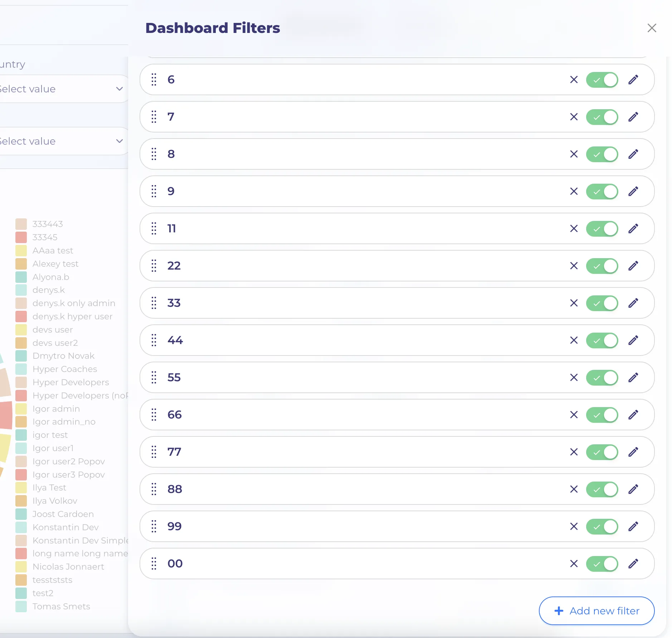Turn off the filter 33 switch

(x=602, y=303)
